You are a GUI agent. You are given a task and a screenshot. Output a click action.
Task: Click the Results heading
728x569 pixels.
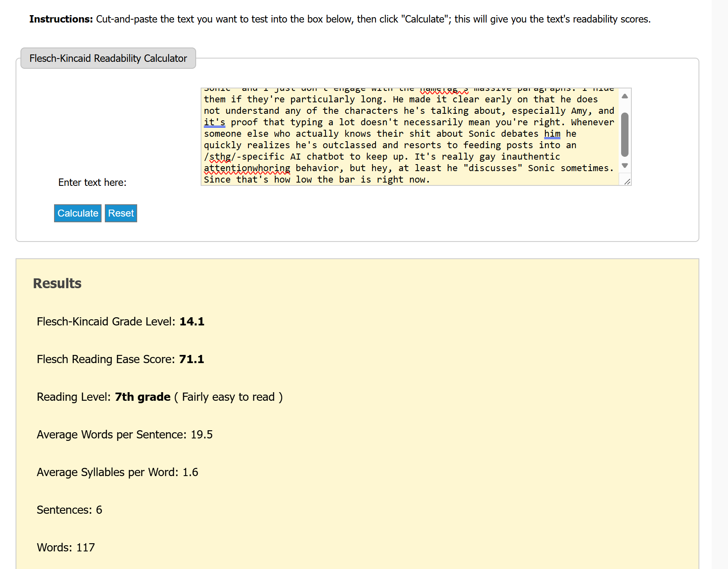click(57, 283)
